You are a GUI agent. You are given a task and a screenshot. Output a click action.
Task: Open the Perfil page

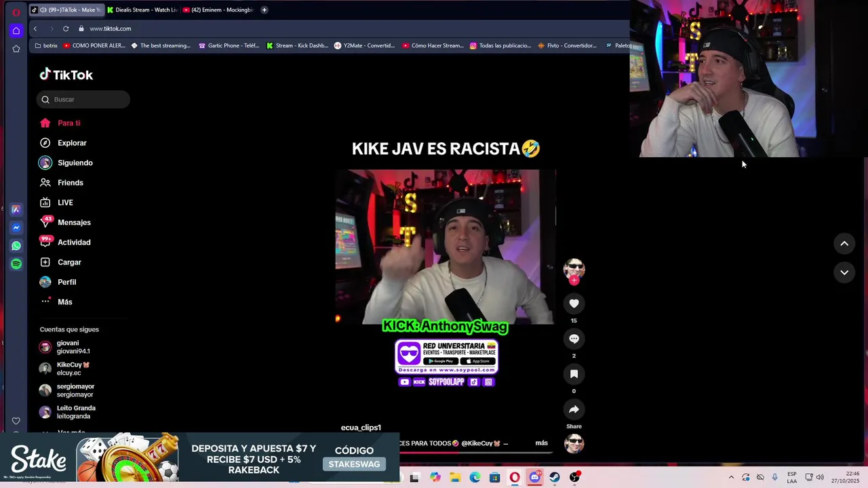tap(58, 282)
